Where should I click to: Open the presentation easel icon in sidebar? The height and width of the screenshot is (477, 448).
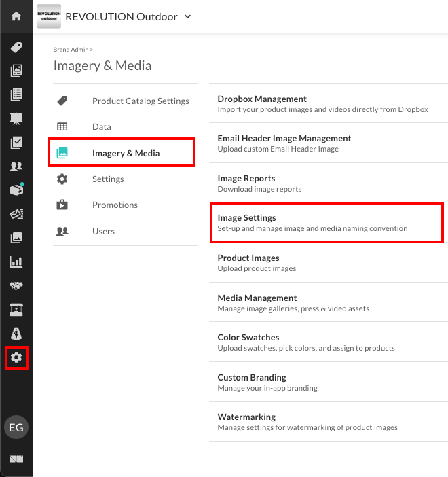point(16,118)
